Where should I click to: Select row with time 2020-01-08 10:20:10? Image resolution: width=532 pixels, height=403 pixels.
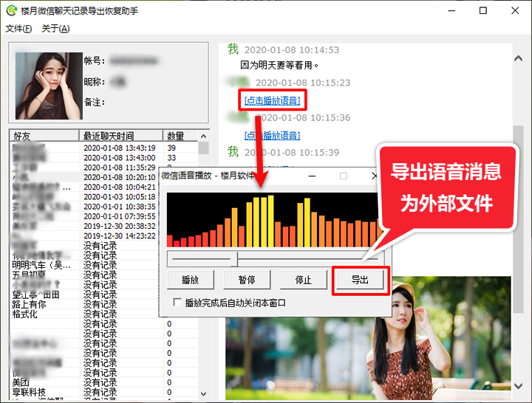85,177
